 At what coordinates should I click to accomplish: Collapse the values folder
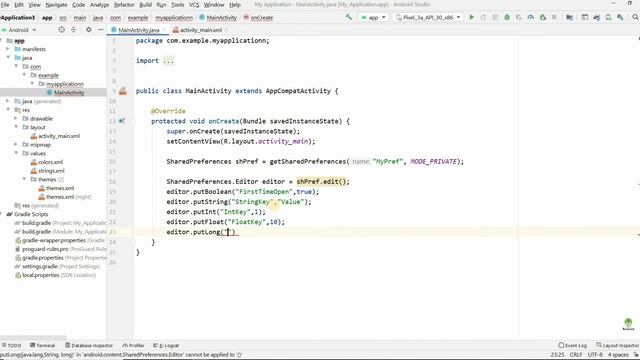coord(16,153)
